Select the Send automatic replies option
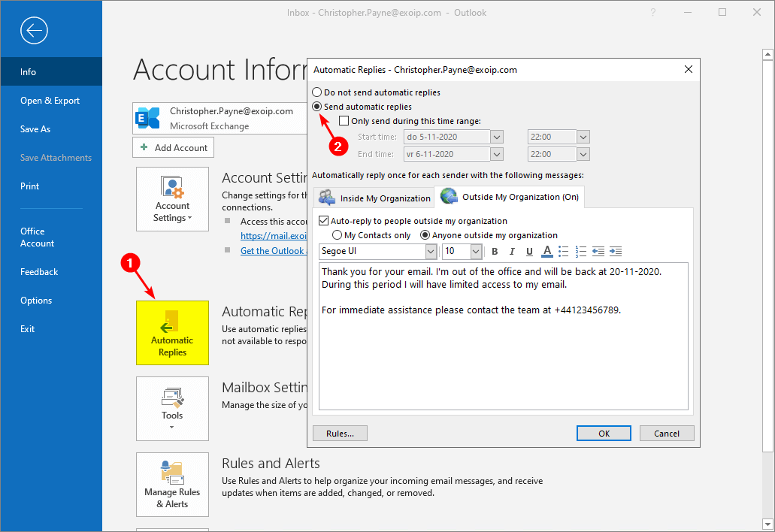This screenshot has width=775, height=532. [x=316, y=106]
